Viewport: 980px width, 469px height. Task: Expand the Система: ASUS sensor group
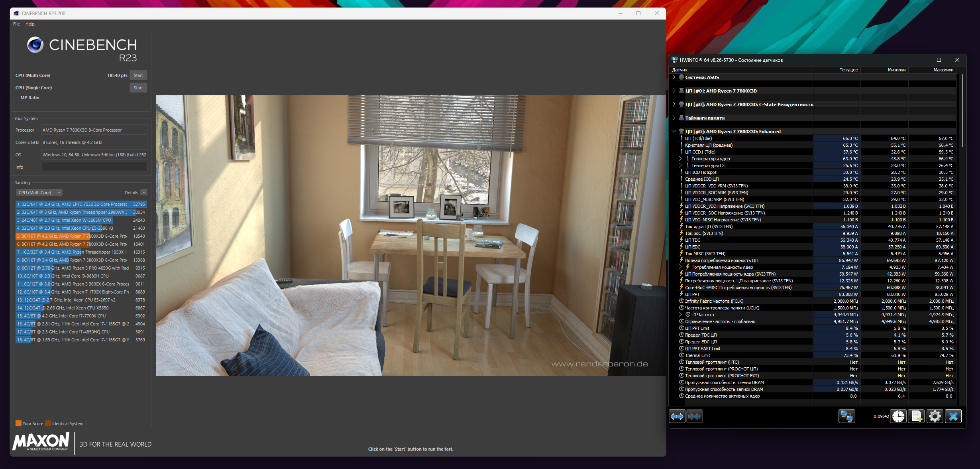(x=674, y=77)
